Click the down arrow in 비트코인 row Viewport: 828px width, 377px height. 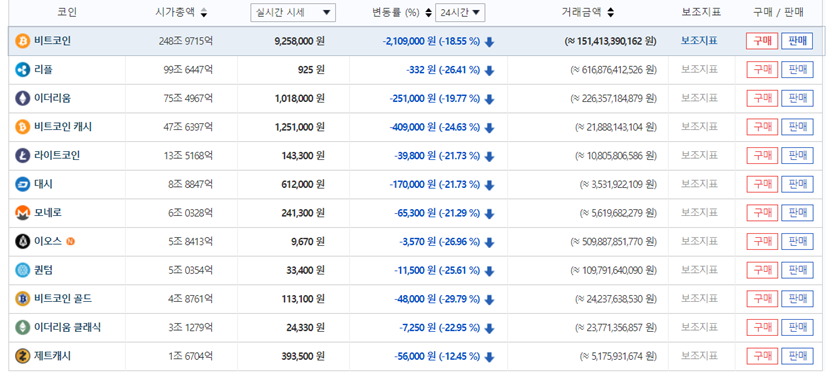click(489, 42)
